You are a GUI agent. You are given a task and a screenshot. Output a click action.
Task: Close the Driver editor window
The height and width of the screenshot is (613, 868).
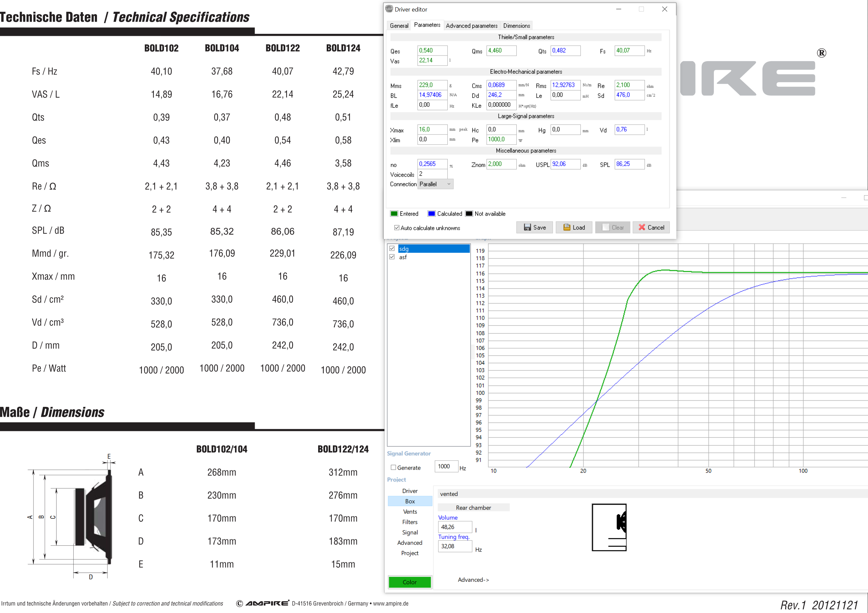[664, 9]
